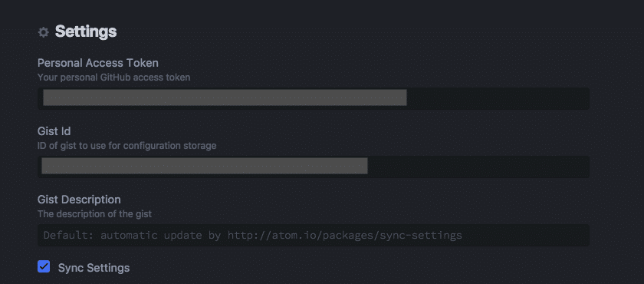Click the empty end of Personal Access Token field
Image resolution: width=644 pixels, height=284 pixels.
498,98
